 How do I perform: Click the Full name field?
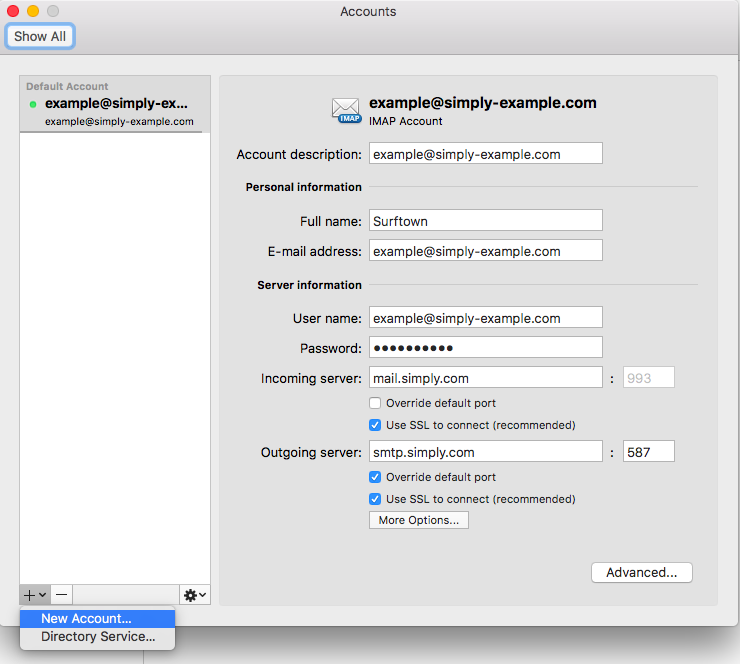[485, 220]
